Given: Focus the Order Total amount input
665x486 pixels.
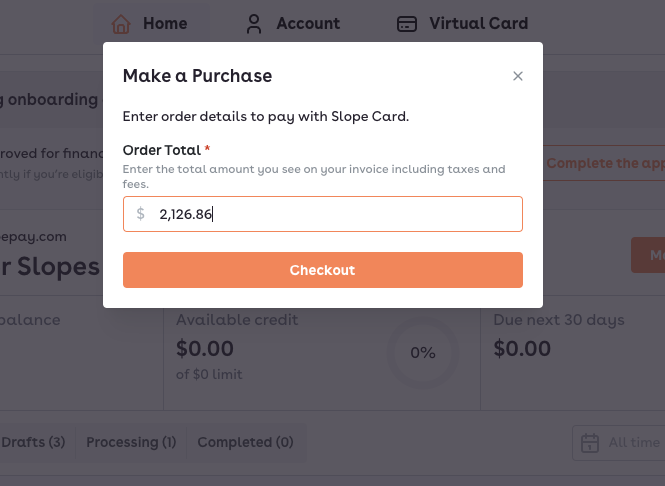Looking at the screenshot, I should pos(335,214).
